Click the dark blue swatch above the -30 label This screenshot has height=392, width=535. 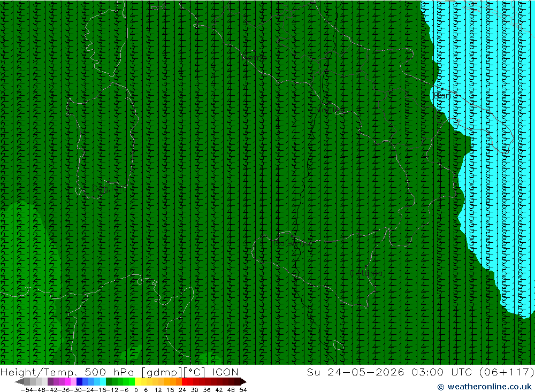click(79, 381)
